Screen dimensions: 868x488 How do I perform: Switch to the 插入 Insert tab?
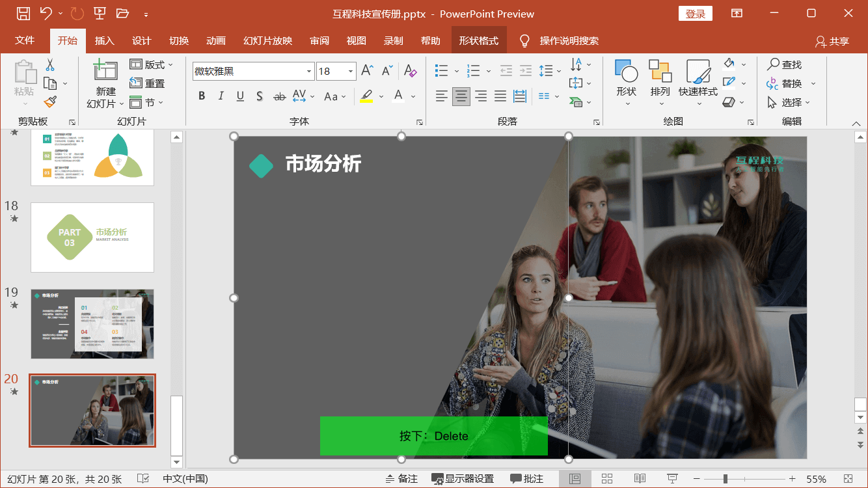tap(104, 40)
